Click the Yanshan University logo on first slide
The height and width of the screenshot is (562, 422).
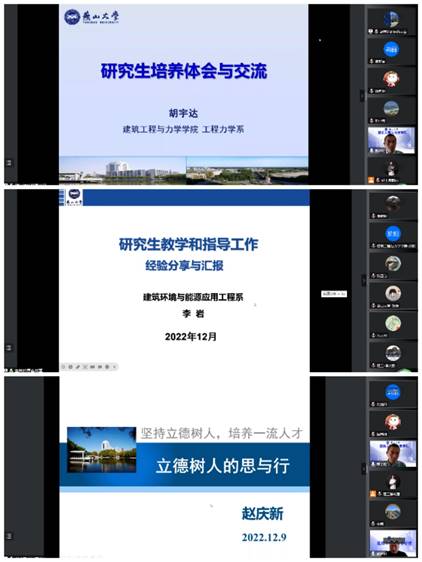click(91, 17)
